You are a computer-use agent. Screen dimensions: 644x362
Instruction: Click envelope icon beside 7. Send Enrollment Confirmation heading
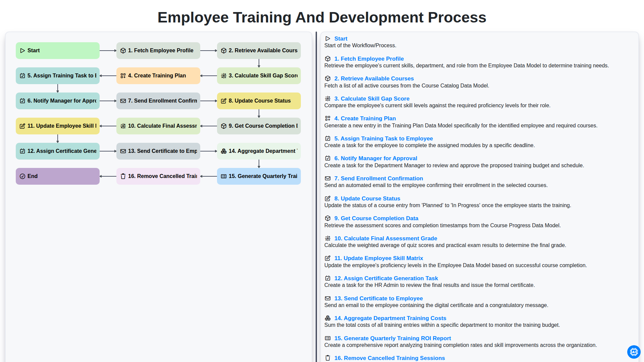(x=328, y=178)
